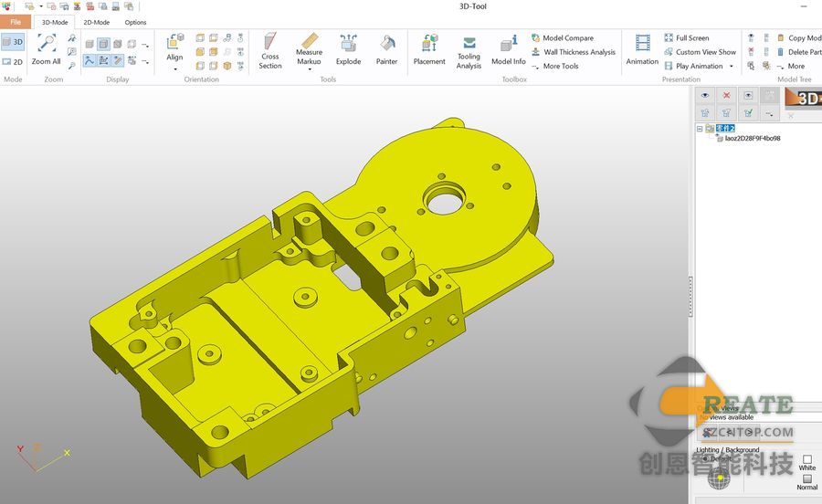Toggle the highlighted shaded-with-edges display cube
822x504 pixels.
pos(104,44)
